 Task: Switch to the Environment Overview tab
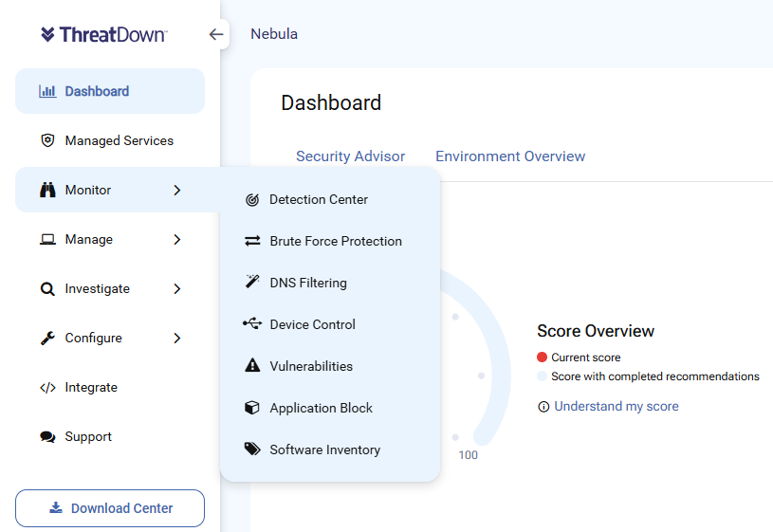click(510, 156)
